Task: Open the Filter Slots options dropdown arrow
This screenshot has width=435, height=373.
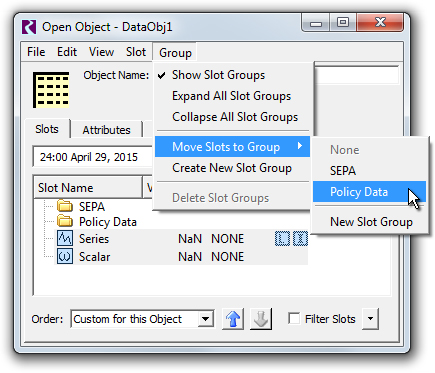Action: coord(370,319)
